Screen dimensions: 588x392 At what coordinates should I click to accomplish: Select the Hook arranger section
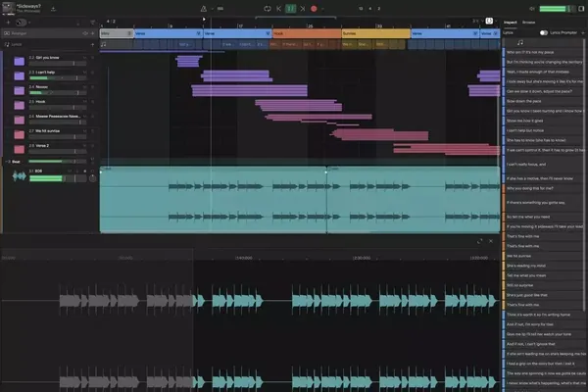(x=307, y=33)
